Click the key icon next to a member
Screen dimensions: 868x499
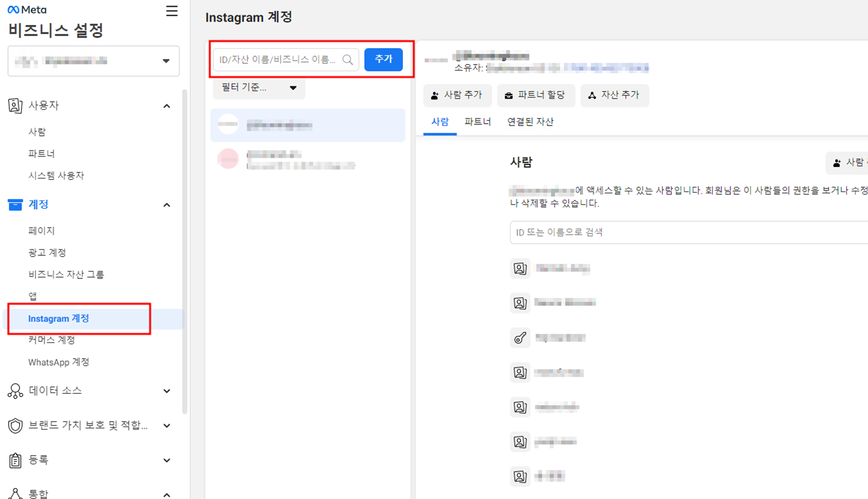click(520, 337)
